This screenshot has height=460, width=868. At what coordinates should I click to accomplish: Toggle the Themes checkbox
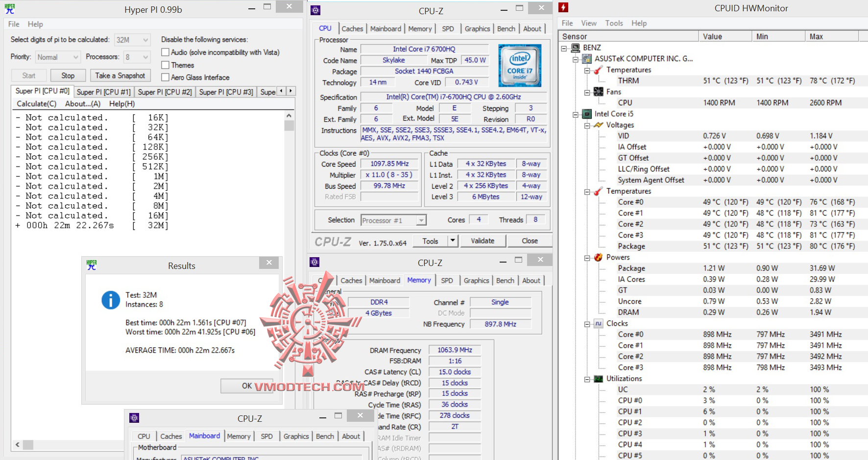coord(166,65)
